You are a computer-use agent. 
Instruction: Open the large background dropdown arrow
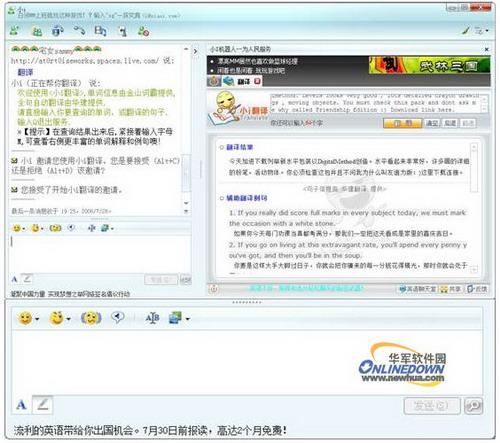[187, 319]
